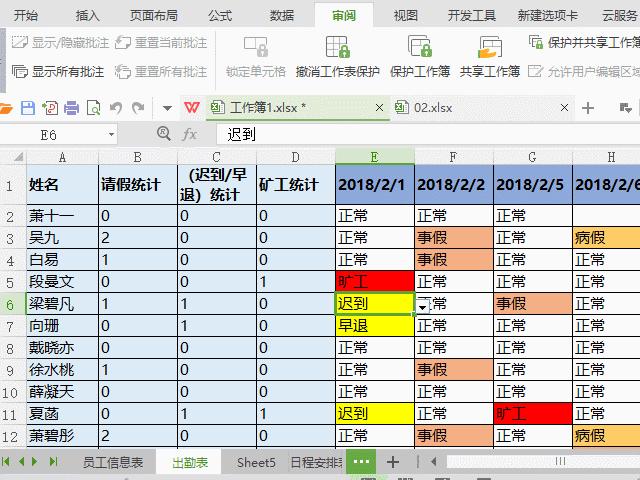This screenshot has width=640, height=480.
Task: Open the validation dropdown on cell E6
Action: coord(422,306)
